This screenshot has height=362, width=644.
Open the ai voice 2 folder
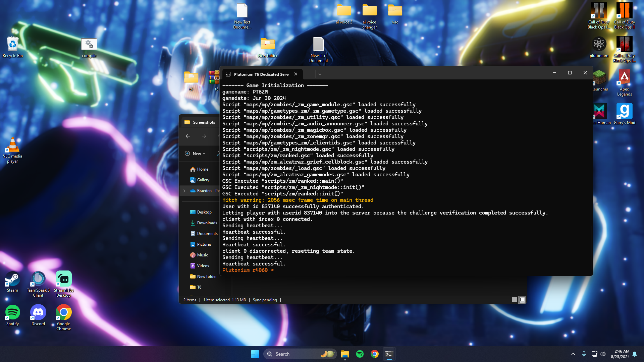coord(344,13)
